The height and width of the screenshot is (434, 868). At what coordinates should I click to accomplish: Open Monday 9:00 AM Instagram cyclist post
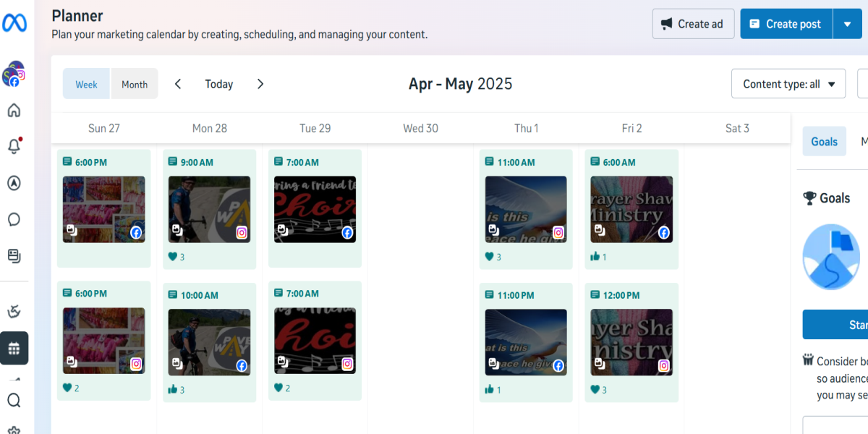[x=209, y=209]
